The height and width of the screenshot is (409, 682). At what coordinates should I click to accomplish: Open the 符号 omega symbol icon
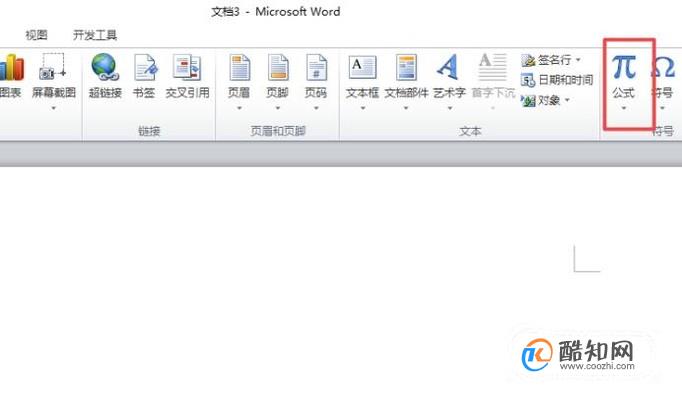[x=663, y=67]
